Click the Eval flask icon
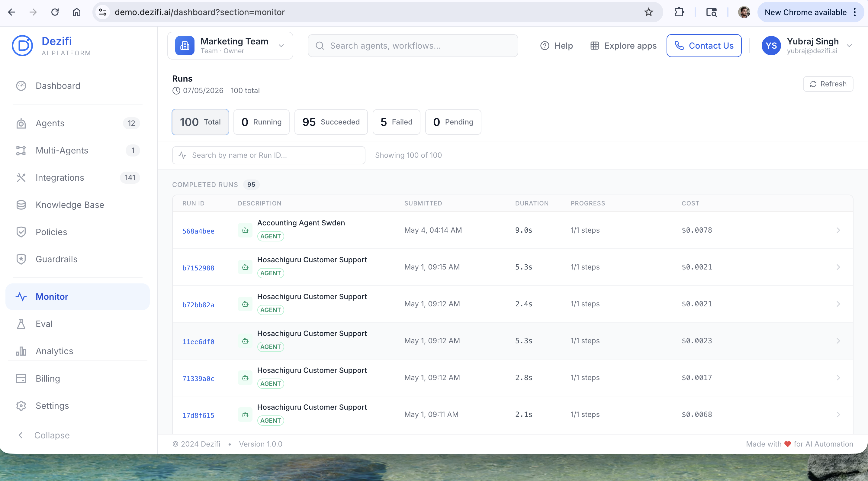Image resolution: width=868 pixels, height=481 pixels. click(x=21, y=324)
